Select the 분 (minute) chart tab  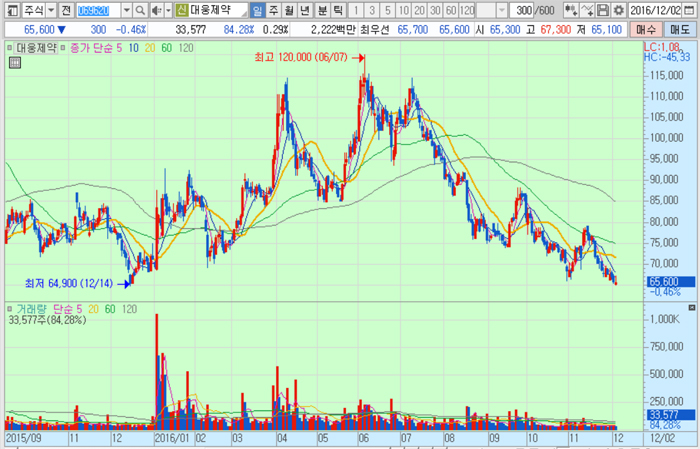click(x=322, y=10)
